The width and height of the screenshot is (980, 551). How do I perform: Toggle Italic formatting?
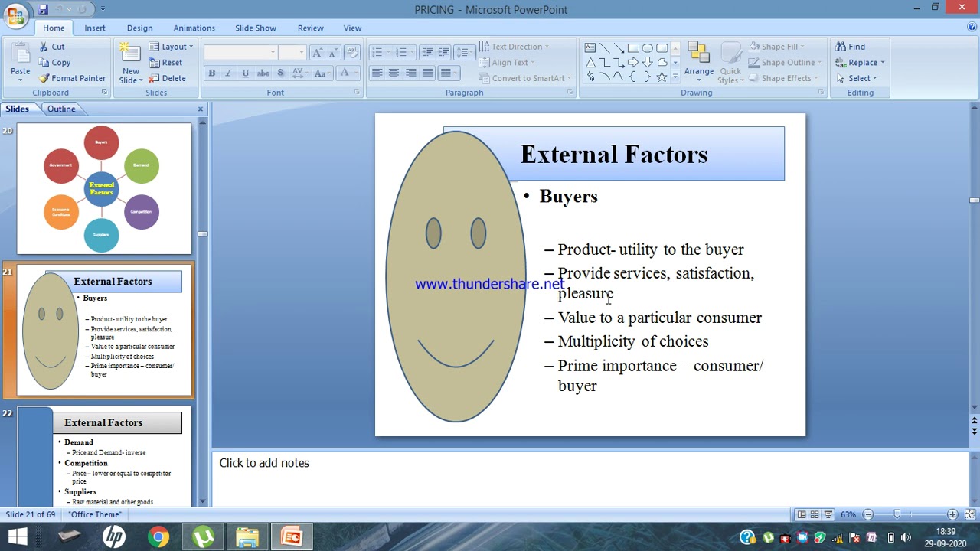point(228,73)
